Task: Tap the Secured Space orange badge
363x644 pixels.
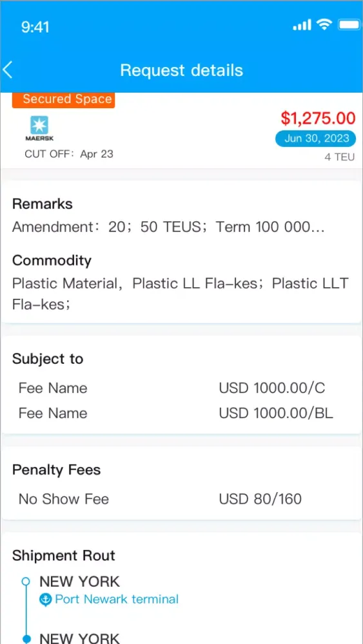Action: (64, 100)
